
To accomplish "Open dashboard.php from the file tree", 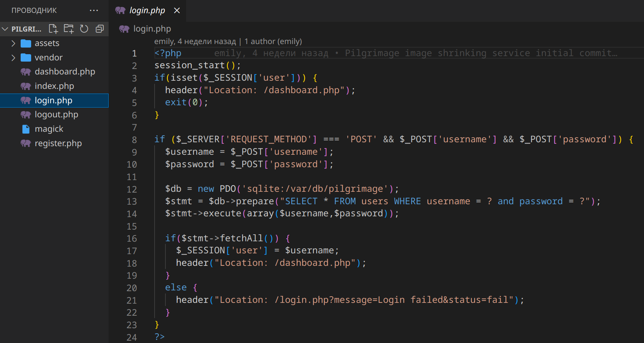I will [x=54, y=72].
